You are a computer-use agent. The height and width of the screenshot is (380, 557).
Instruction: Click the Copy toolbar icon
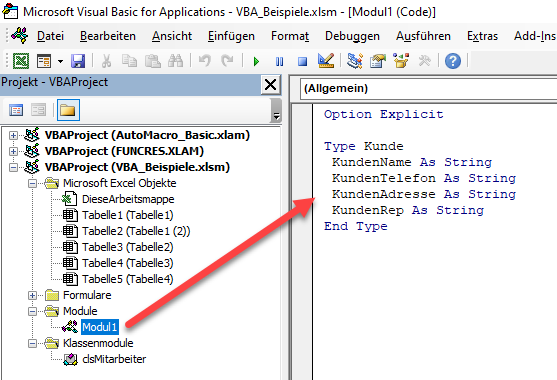click(129, 61)
